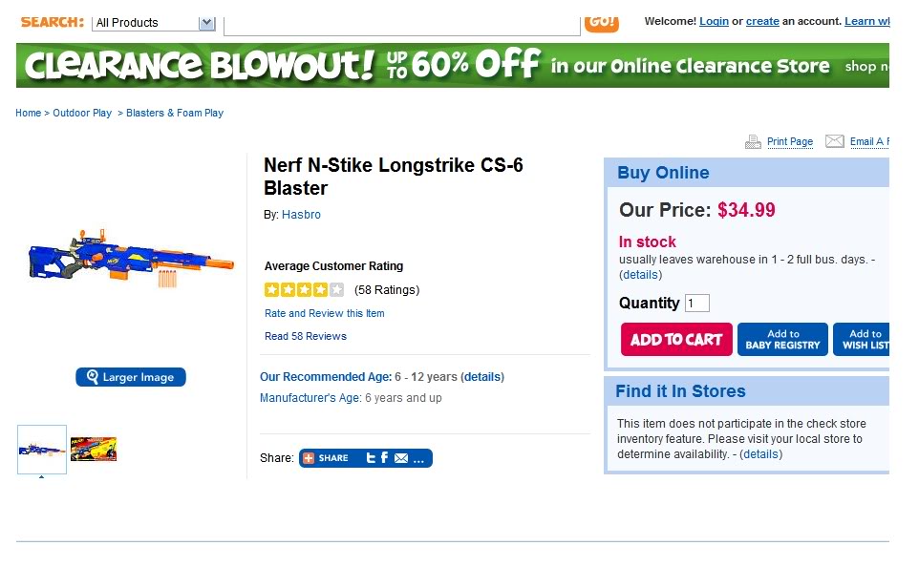919x588 pixels.
Task: Open the Hasbro brand link
Action: (301, 215)
